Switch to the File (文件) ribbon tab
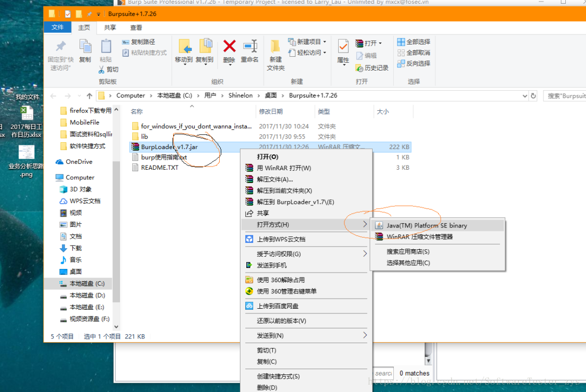The width and height of the screenshot is (586, 392). (57, 27)
